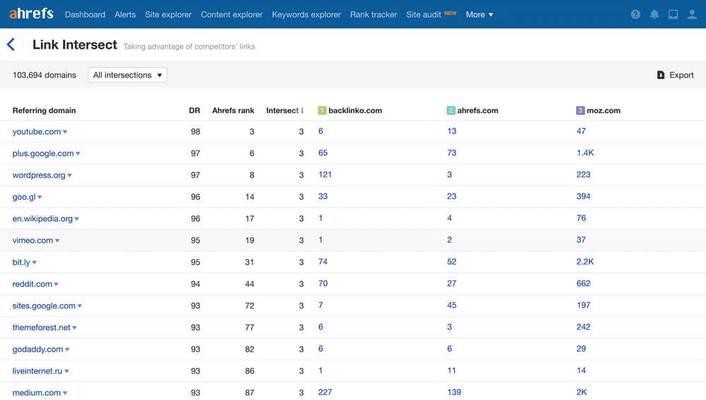Click 242 moz.com links for themeforest.net

(583, 327)
